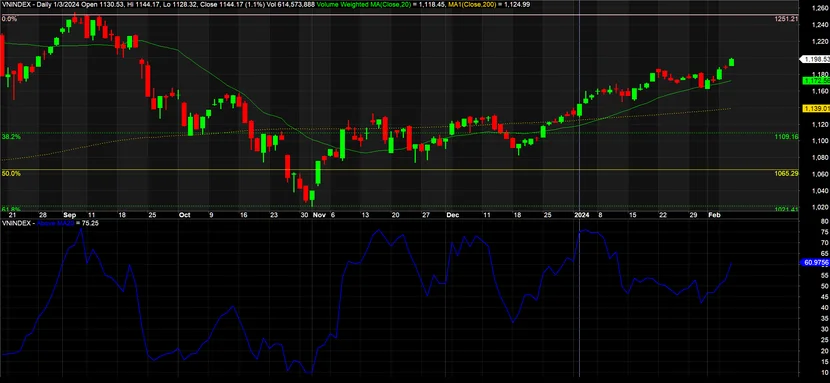830x383 pixels.
Task: Click the 'Above MA20' indicator label in lower pane
Action: (57, 224)
